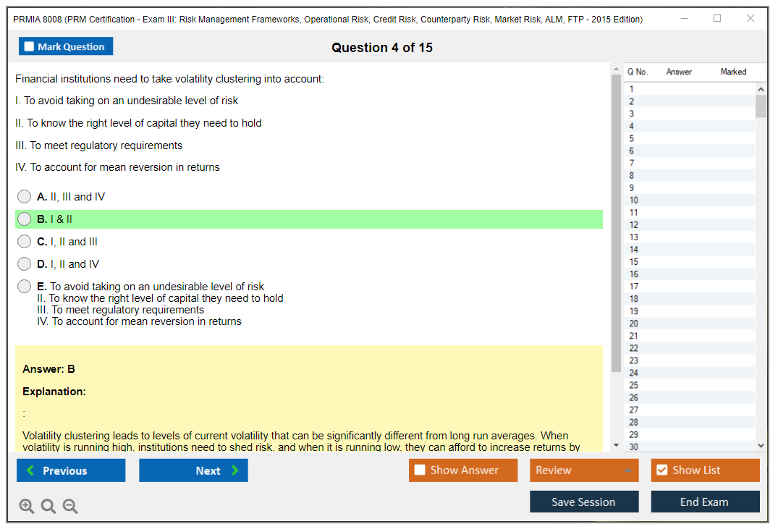Click the zoom in magnifier icon
778x532 pixels.
coord(27,507)
